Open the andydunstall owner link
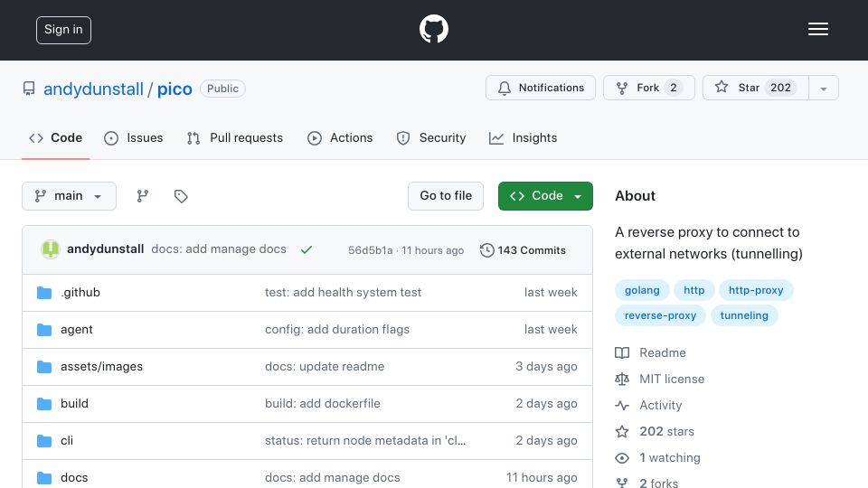The height and width of the screenshot is (488, 868). pyautogui.click(x=93, y=89)
